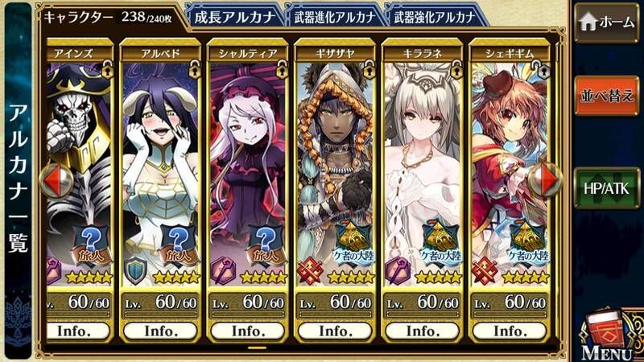Image resolution: width=644 pixels, height=362 pixels.
Task: Switch to the 成長アルカナ tab
Action: (234, 17)
